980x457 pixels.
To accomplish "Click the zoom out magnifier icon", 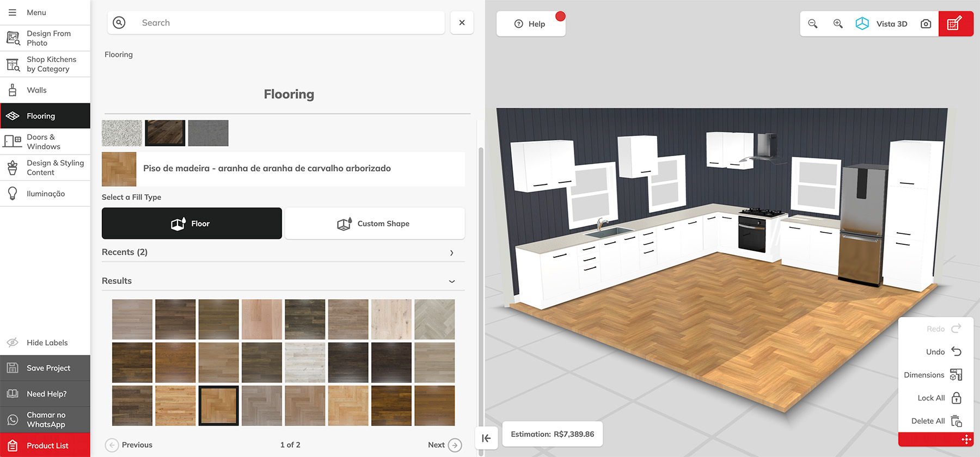I will point(813,24).
